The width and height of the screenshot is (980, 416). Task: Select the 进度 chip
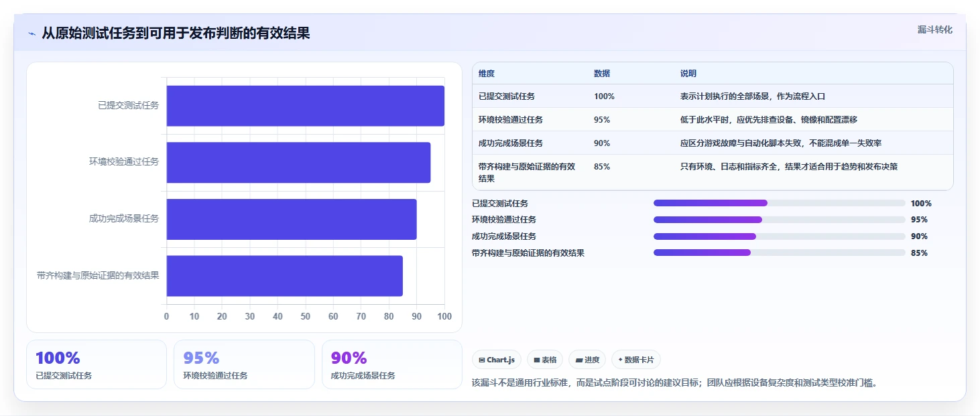[587, 360]
